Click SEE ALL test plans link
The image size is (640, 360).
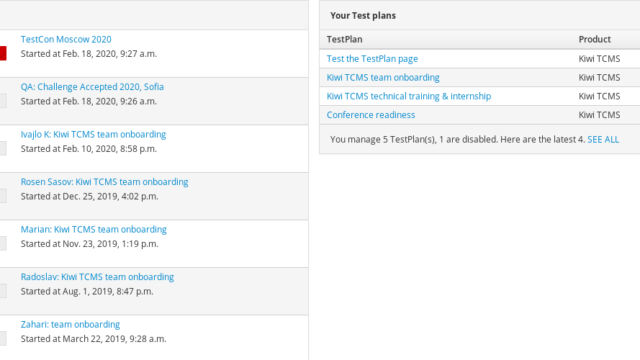click(603, 140)
